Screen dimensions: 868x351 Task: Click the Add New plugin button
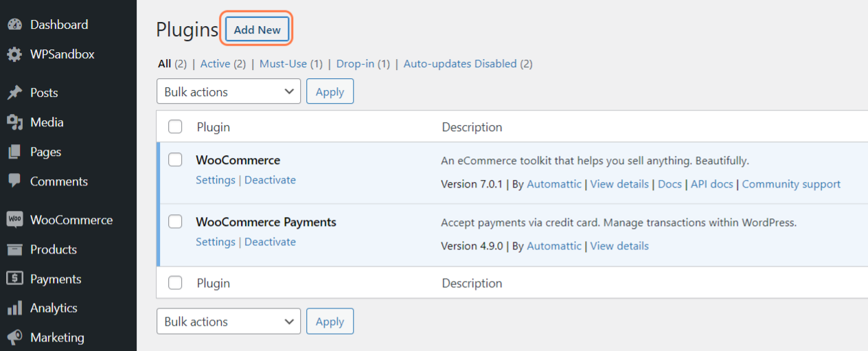[x=257, y=30]
